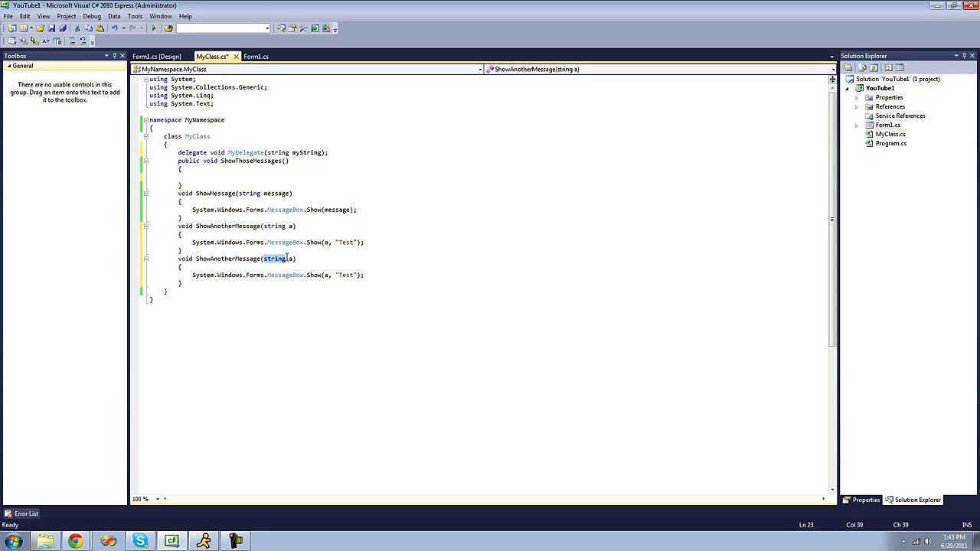Viewport: 980px width, 551px height.
Task: Open the Edit menu
Action: (x=25, y=16)
